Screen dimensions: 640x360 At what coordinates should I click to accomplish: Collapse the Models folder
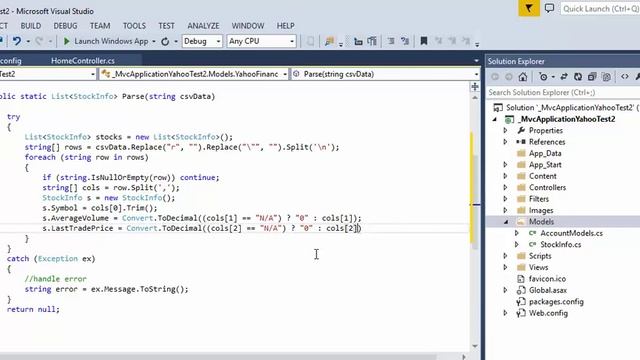506,222
